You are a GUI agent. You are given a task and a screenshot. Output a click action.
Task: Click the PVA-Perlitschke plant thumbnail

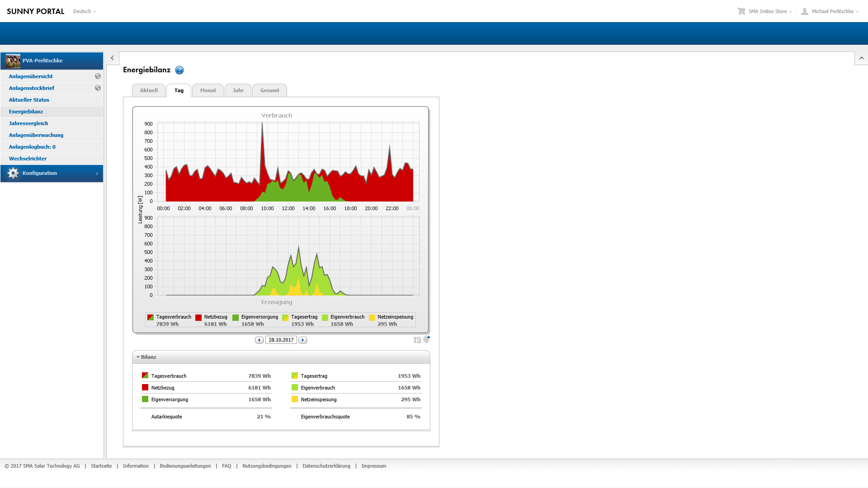click(x=13, y=61)
